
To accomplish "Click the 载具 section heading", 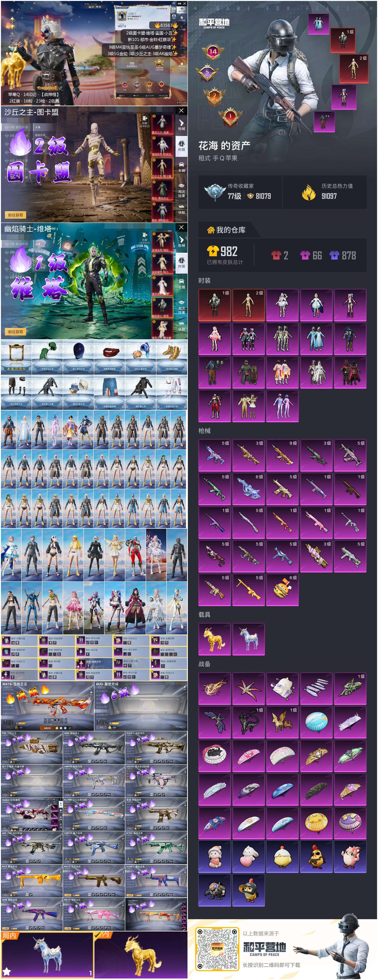I will pos(204,614).
